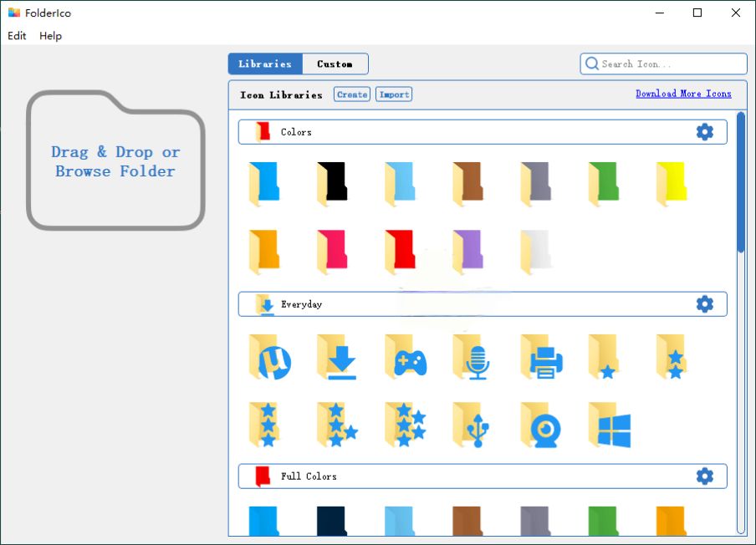Open the Help menu
The width and height of the screenshot is (756, 545).
[x=51, y=36]
